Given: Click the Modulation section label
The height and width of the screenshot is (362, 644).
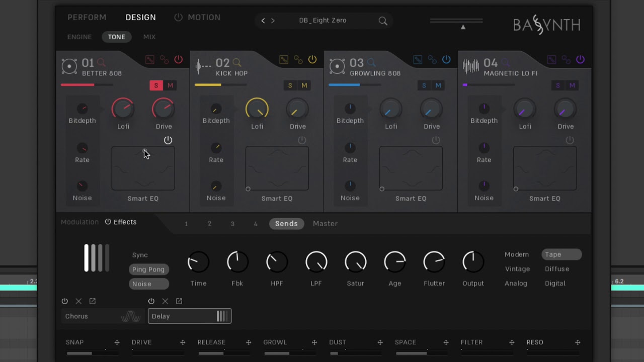Looking at the screenshot, I should coord(79,222).
